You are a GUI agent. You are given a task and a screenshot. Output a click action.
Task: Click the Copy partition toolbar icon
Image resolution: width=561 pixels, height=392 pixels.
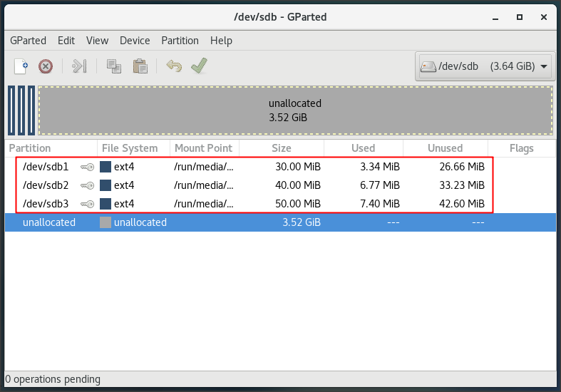(114, 66)
